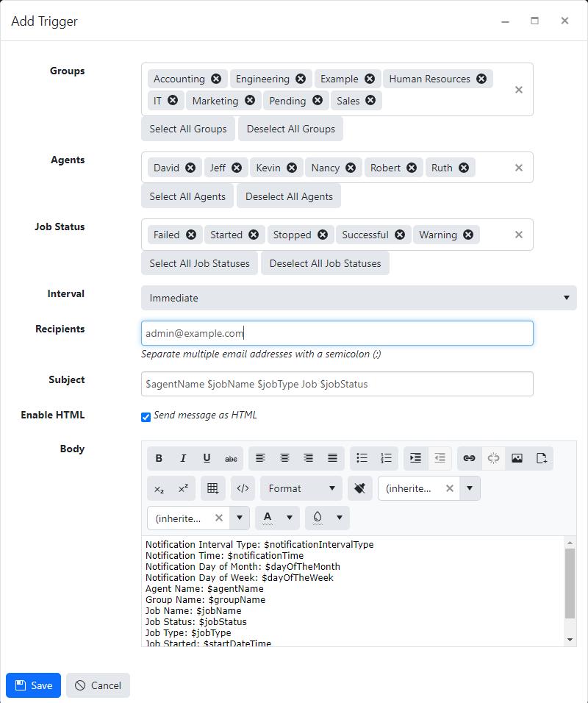588x703 pixels.
Task: Insert an image into the body
Action: click(517, 458)
